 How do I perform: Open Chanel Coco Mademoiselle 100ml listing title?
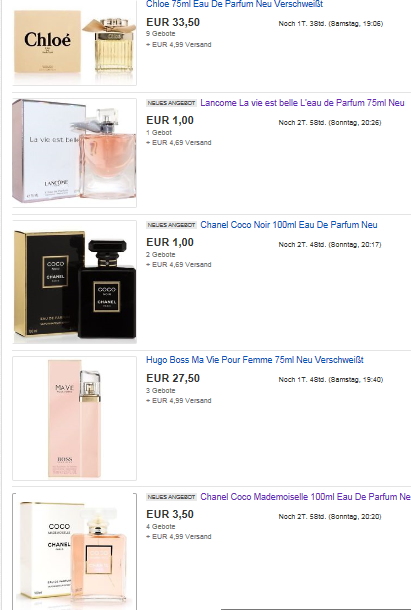tap(306, 497)
